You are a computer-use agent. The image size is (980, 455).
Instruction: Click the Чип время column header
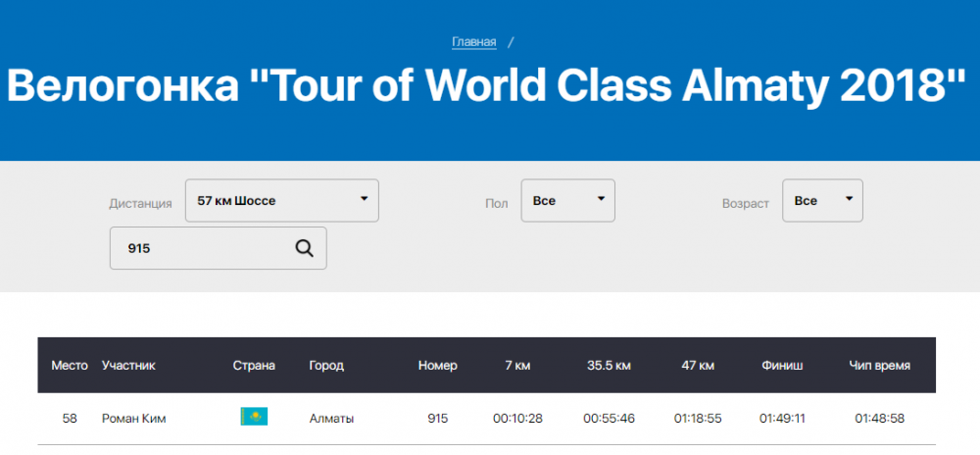pyautogui.click(x=879, y=366)
